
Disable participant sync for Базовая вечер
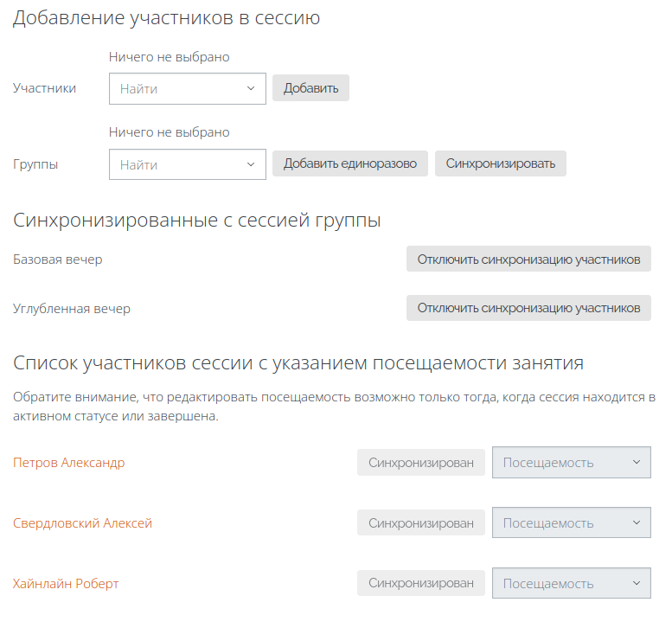528,259
